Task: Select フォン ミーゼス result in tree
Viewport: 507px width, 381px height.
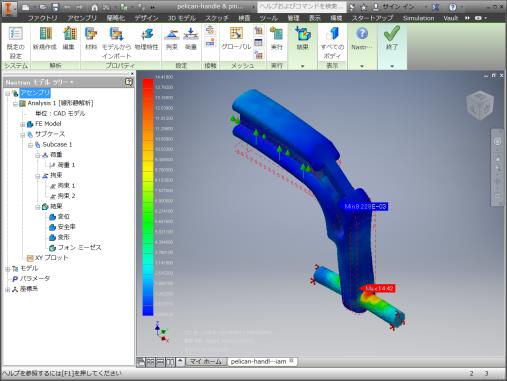Action: pos(79,248)
